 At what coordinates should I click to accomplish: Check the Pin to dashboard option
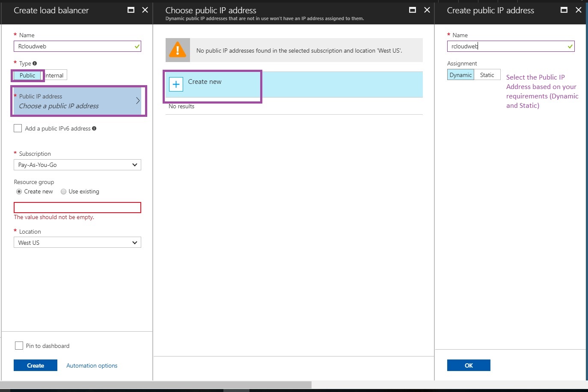18,345
